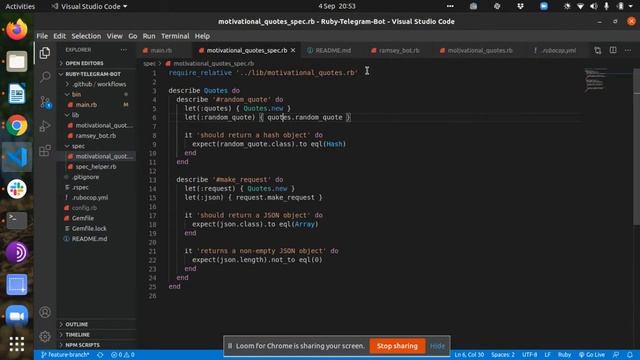Switch to the README.md tab

pyautogui.click(x=333, y=50)
